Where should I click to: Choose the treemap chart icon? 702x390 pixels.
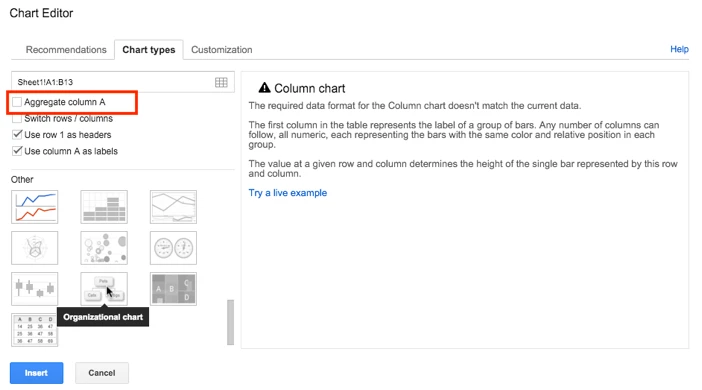coord(173,289)
